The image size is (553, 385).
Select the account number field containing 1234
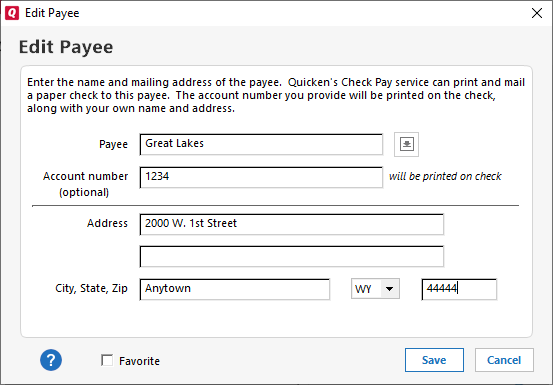261,177
